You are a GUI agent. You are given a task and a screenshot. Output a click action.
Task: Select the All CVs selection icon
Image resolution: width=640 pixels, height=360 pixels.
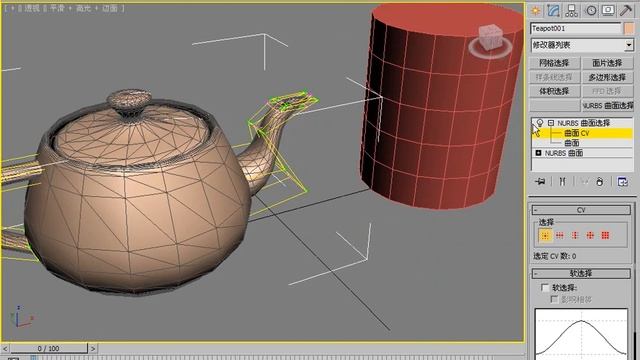(605, 236)
